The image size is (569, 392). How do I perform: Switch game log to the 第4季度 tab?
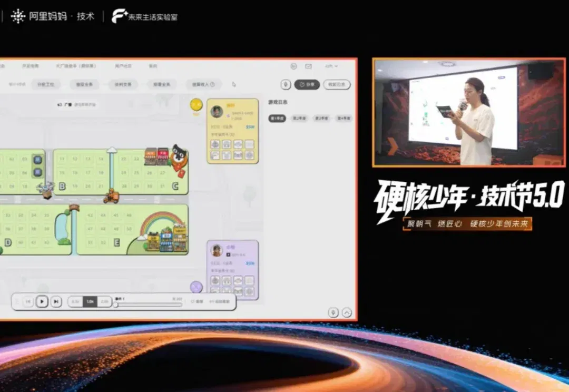(344, 119)
